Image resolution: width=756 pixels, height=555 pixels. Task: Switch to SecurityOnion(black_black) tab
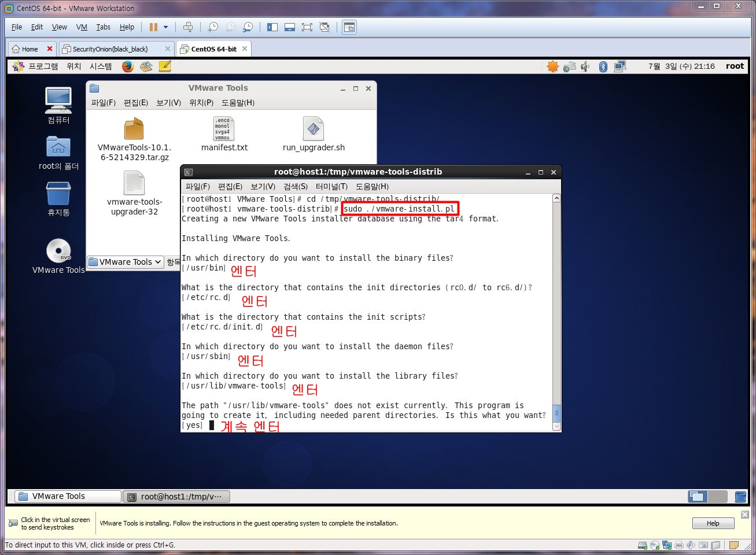click(110, 49)
